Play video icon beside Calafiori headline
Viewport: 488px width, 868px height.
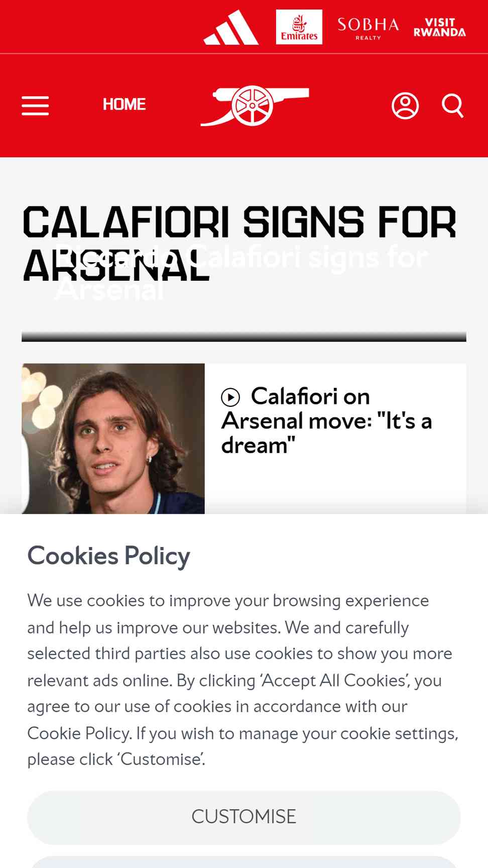tap(230, 397)
